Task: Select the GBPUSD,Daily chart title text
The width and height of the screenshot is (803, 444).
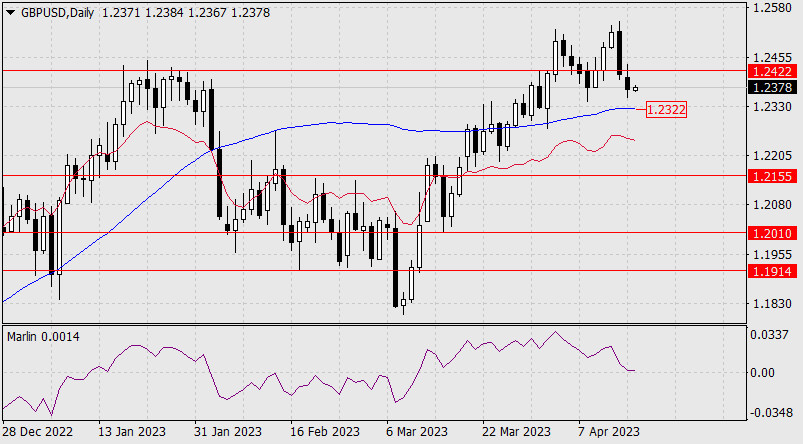Action: (x=57, y=13)
